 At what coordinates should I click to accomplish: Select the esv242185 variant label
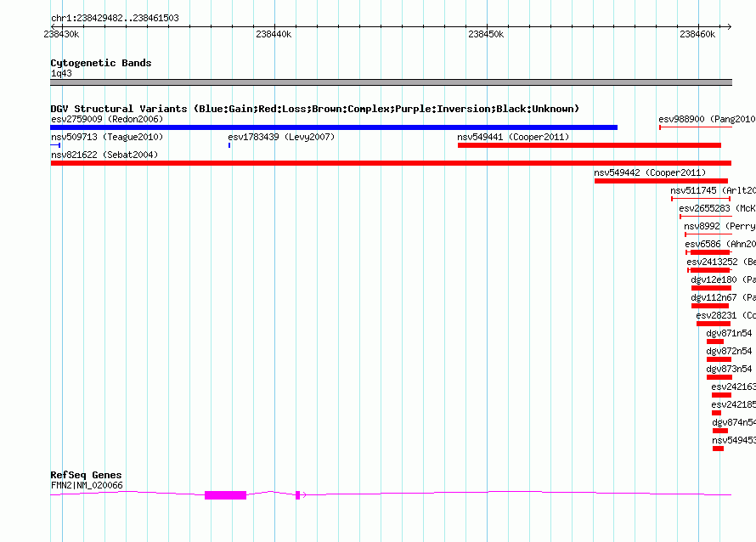coord(733,404)
